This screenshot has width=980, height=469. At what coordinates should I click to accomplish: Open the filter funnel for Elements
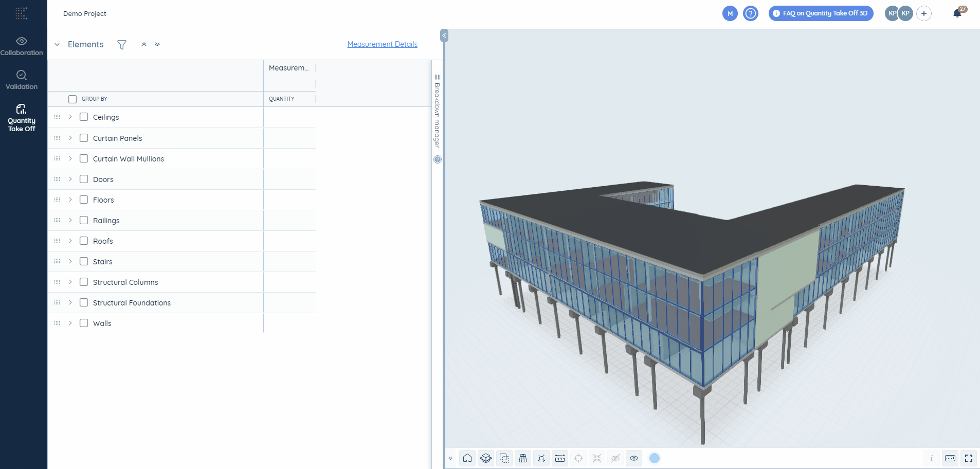point(122,45)
